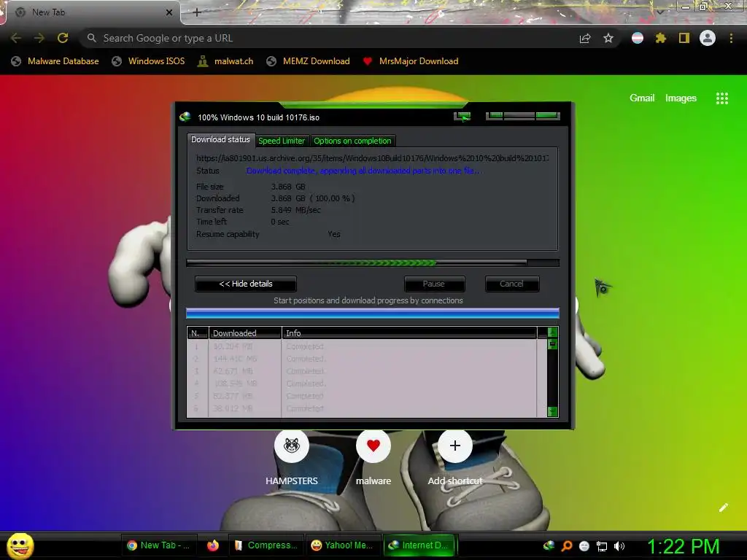This screenshot has width=747, height=560.
Task: Click the share page icon in address bar
Action: point(585,38)
